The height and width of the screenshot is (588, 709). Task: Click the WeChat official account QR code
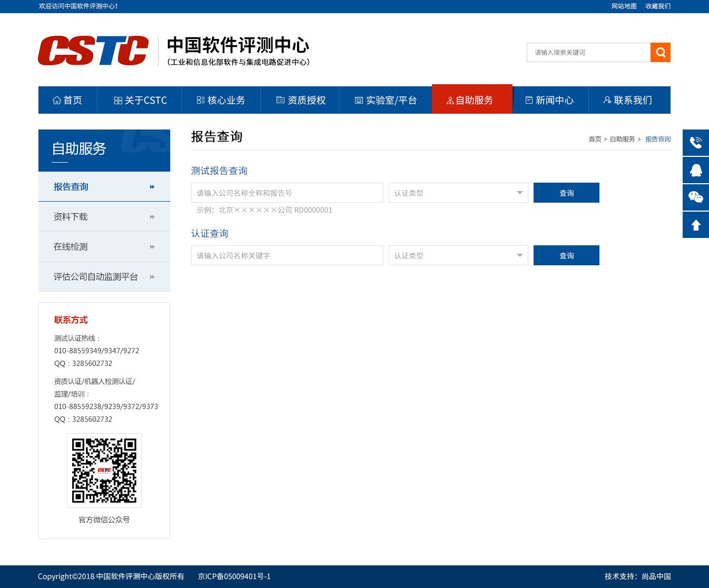[104, 471]
